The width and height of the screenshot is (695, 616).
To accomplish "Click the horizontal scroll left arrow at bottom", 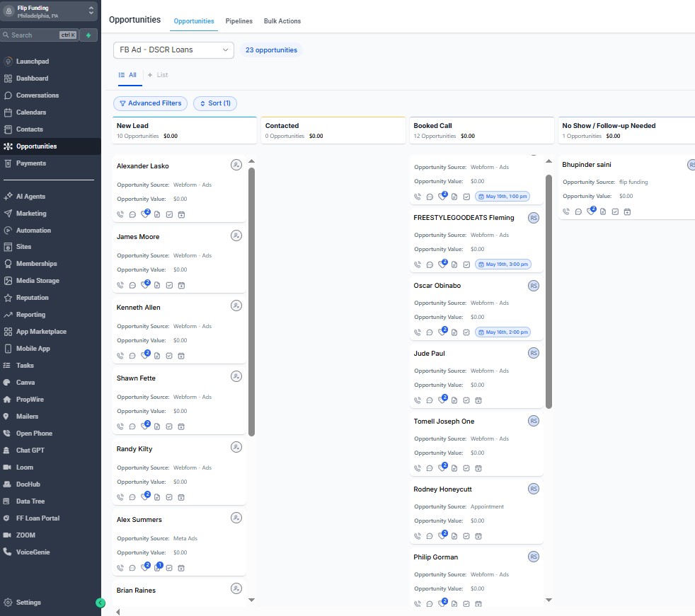I will coord(118,612).
